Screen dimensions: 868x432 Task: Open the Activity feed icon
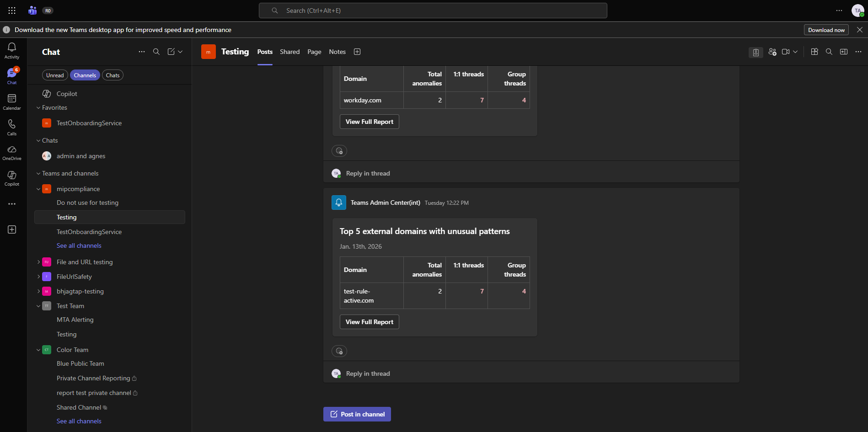[12, 50]
